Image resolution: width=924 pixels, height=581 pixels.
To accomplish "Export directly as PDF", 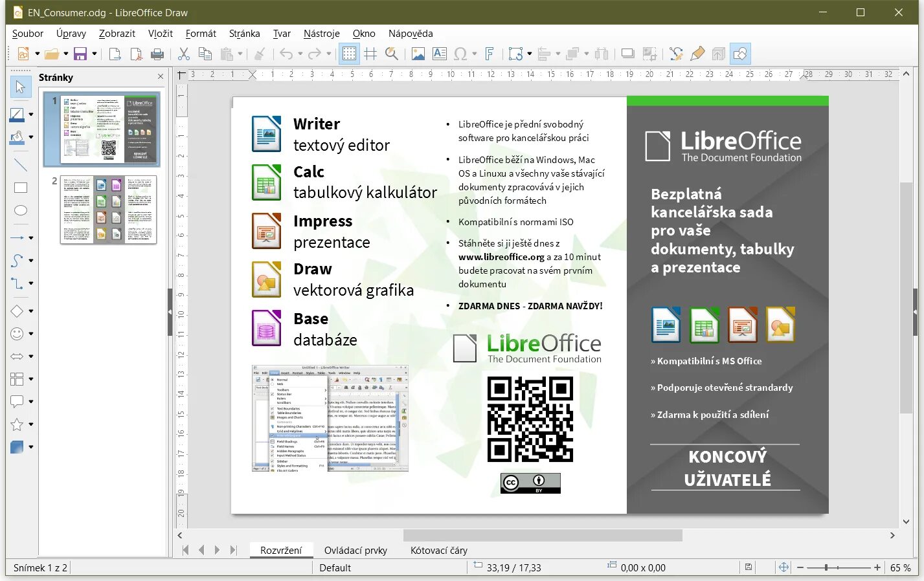I will [136, 54].
